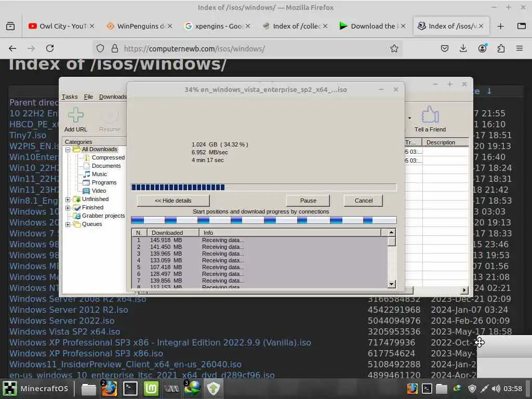
Task: Click the connections list scroll-down arrow
Action: point(391,284)
